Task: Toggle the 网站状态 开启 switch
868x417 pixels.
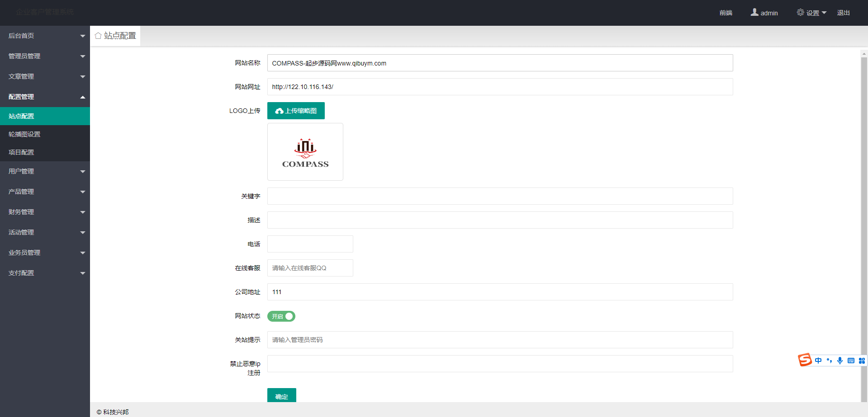Action: [281, 316]
